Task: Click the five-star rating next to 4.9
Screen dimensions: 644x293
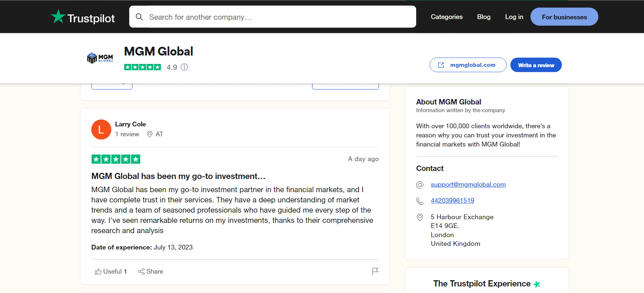Action: click(x=142, y=67)
